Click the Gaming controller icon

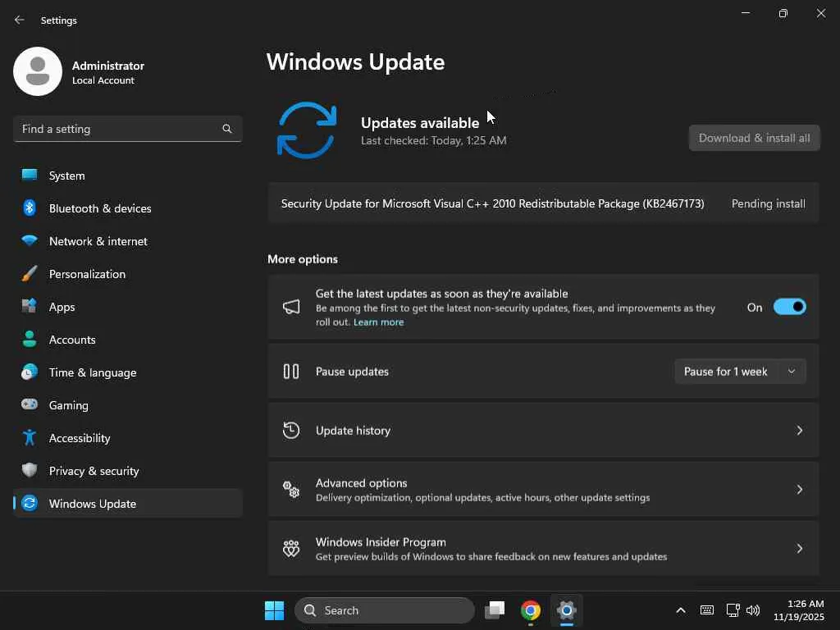pyautogui.click(x=30, y=404)
